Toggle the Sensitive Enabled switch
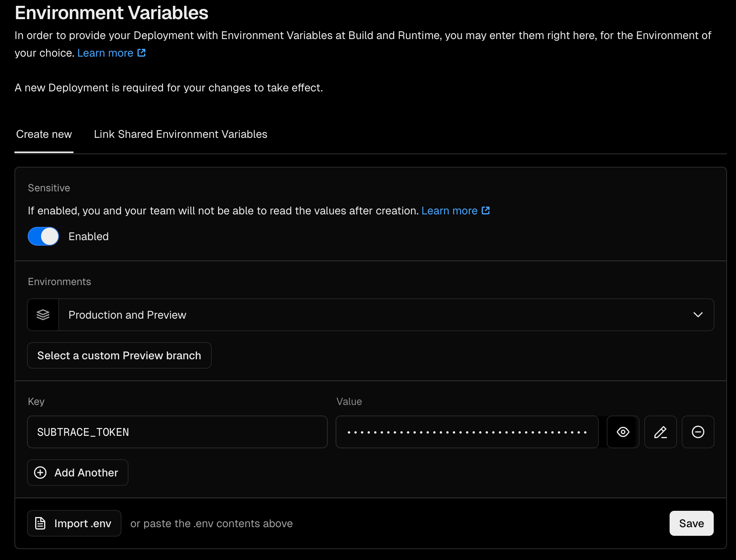This screenshot has height=560, width=736. (43, 236)
